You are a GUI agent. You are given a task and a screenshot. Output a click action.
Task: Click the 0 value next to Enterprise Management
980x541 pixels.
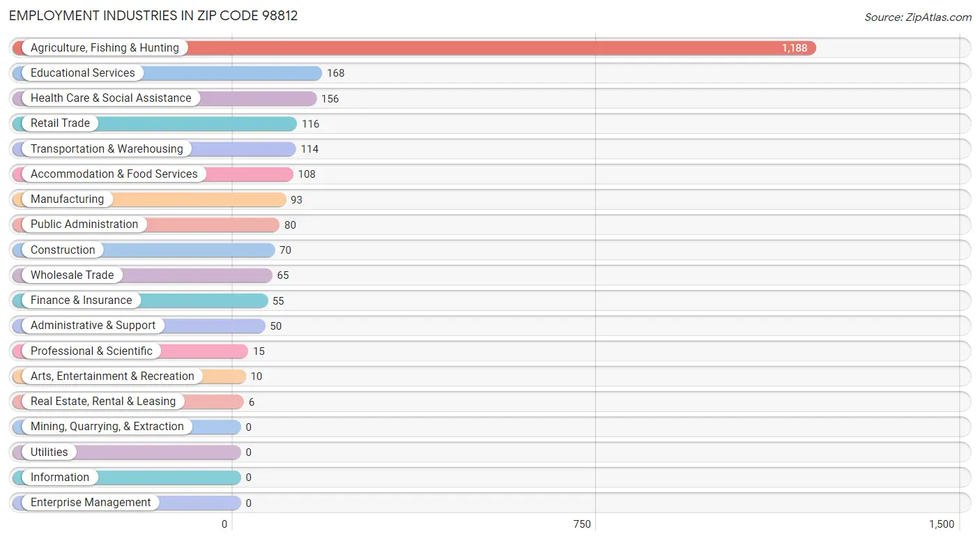(x=248, y=503)
